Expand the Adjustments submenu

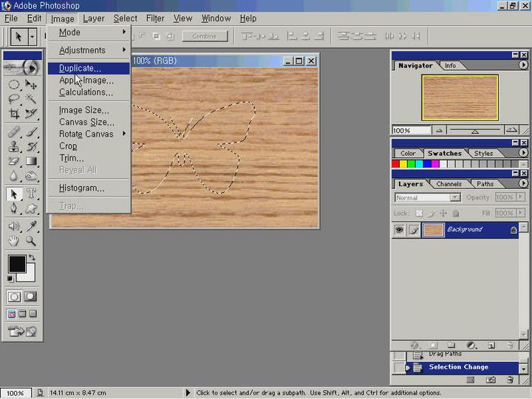89,50
